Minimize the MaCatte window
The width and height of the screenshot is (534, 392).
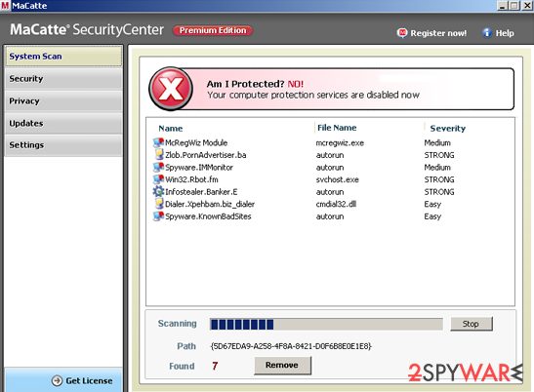coord(503,6)
